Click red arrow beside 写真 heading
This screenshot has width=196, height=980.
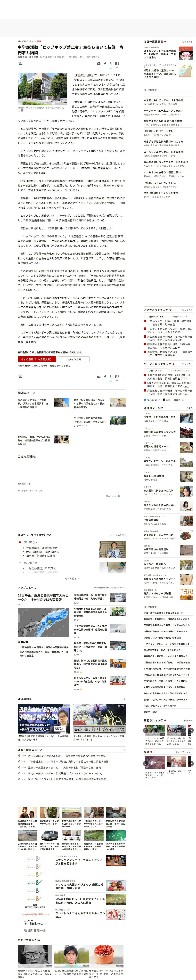[151, 752]
